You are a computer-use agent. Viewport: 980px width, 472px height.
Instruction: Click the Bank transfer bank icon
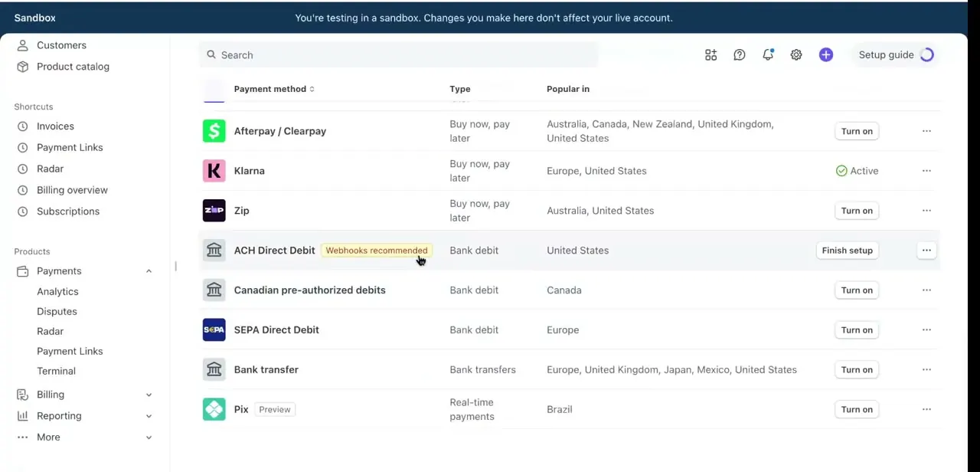[214, 370]
